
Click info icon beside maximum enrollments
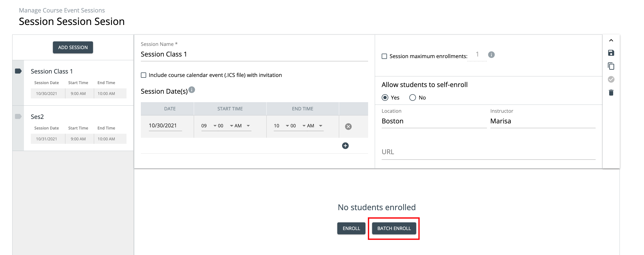pos(491,55)
